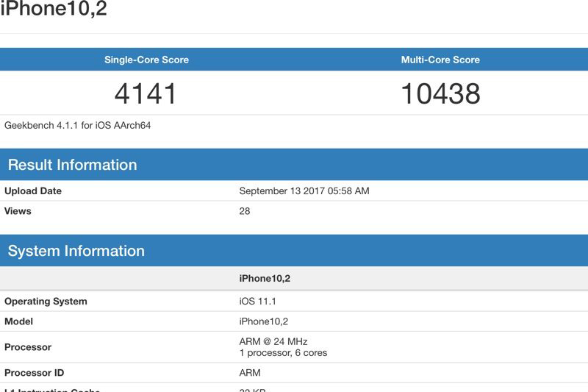Click the views count 28
The image size is (588, 392).
(245, 211)
